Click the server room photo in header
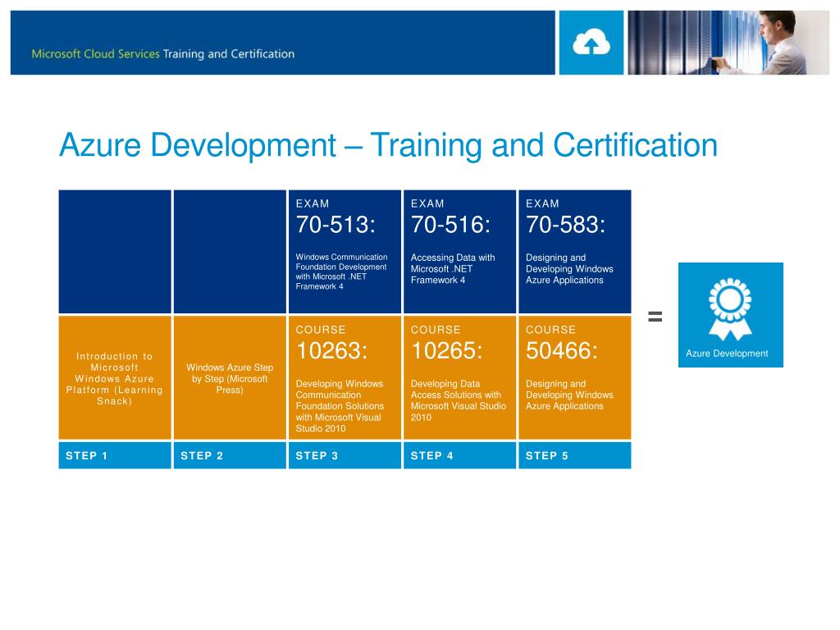The image size is (840, 630). coord(728,43)
